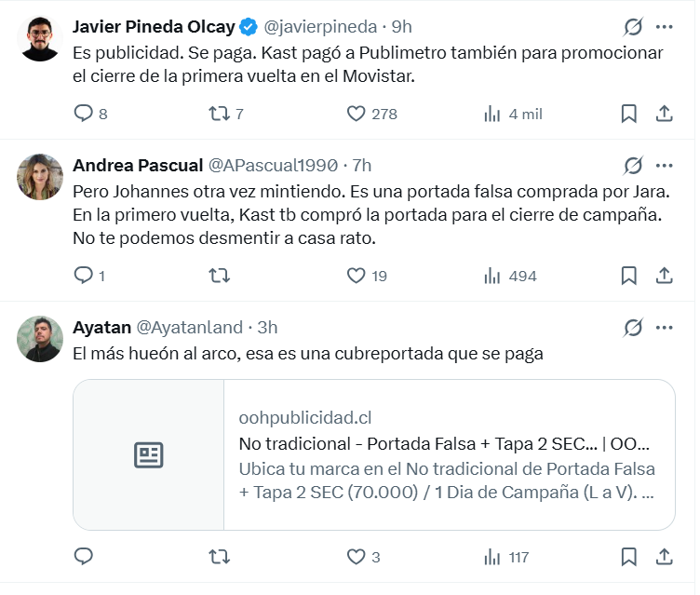Click Javier Pineda Olcay's avatar picture
The height and width of the screenshot is (595, 700).
tap(40, 38)
